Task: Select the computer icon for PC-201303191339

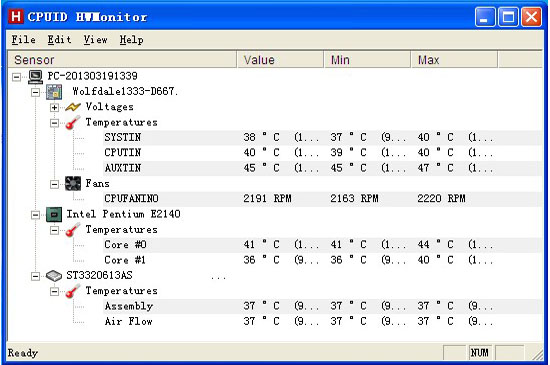Action: point(35,76)
